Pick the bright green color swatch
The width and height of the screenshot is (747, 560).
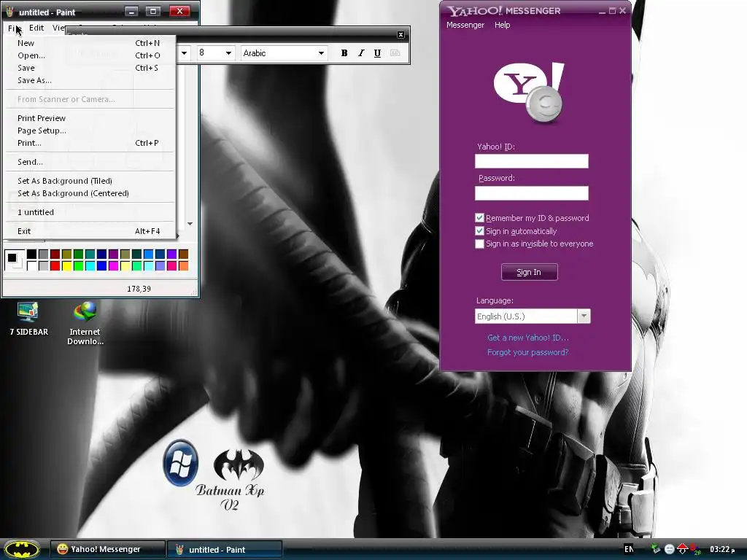pos(79,265)
